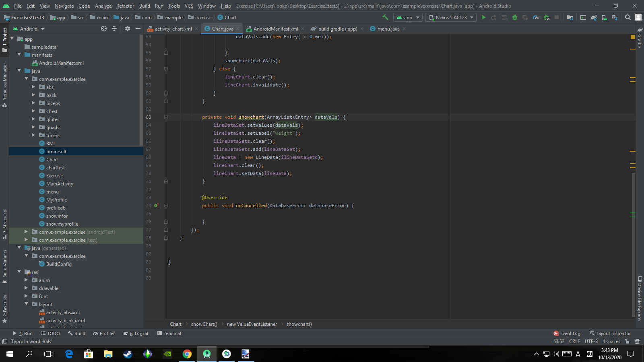The image size is (644, 362).
Task: Toggle the 1: Project side panel
Action: (x=5, y=39)
